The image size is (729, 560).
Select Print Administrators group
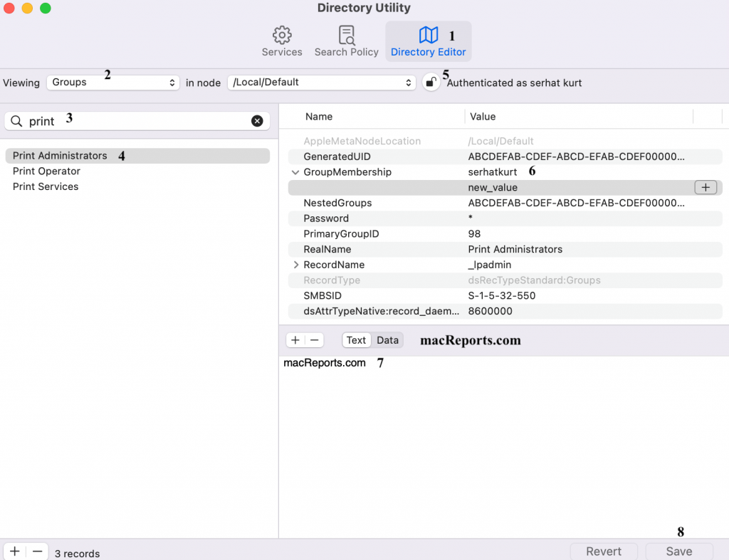click(x=137, y=156)
